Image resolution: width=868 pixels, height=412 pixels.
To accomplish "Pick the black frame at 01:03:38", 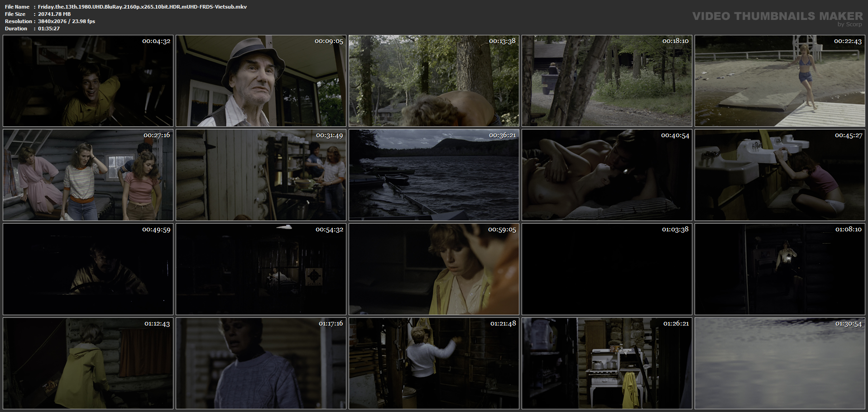I will click(607, 269).
